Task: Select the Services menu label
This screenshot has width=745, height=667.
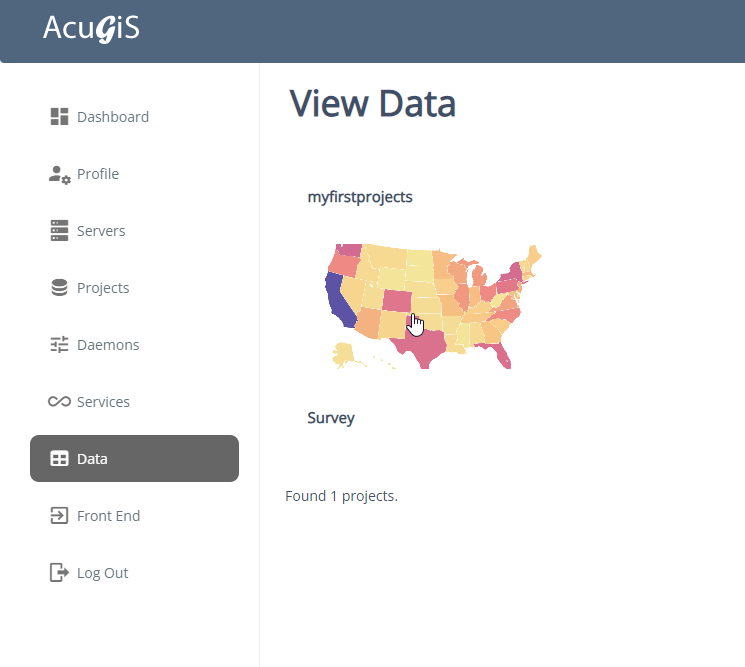Action: tap(103, 402)
